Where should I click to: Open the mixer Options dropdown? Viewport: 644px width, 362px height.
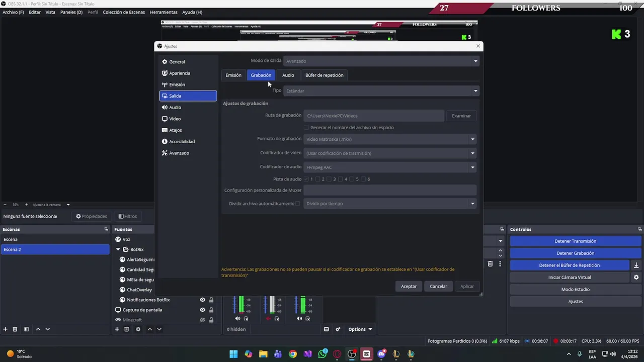coord(360,329)
